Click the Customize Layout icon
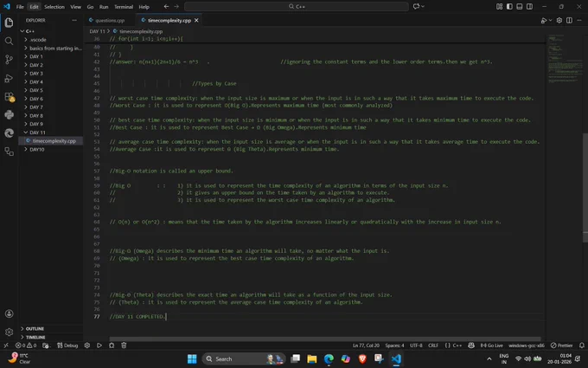Image resolution: width=588 pixels, height=368 pixels. click(499, 6)
